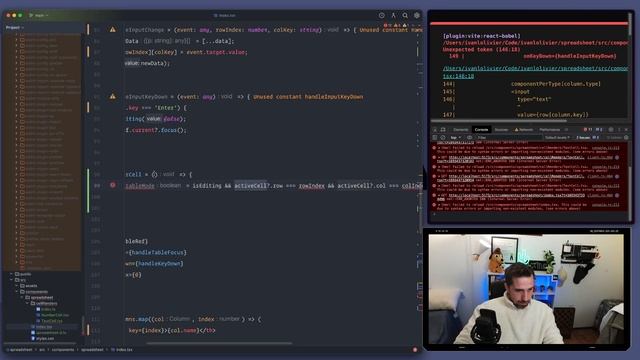
Task: Focus the console Filter input field
Action: [508, 138]
